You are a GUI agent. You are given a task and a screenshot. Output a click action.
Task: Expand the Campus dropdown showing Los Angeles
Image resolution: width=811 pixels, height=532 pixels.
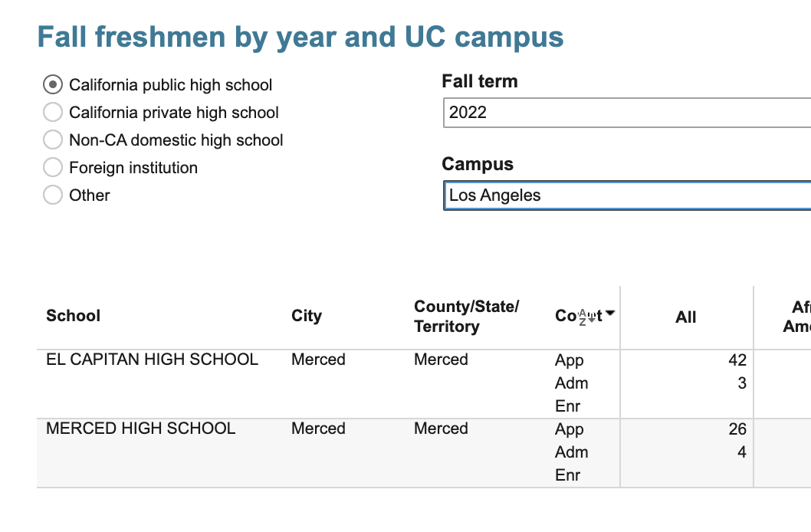[625, 195]
